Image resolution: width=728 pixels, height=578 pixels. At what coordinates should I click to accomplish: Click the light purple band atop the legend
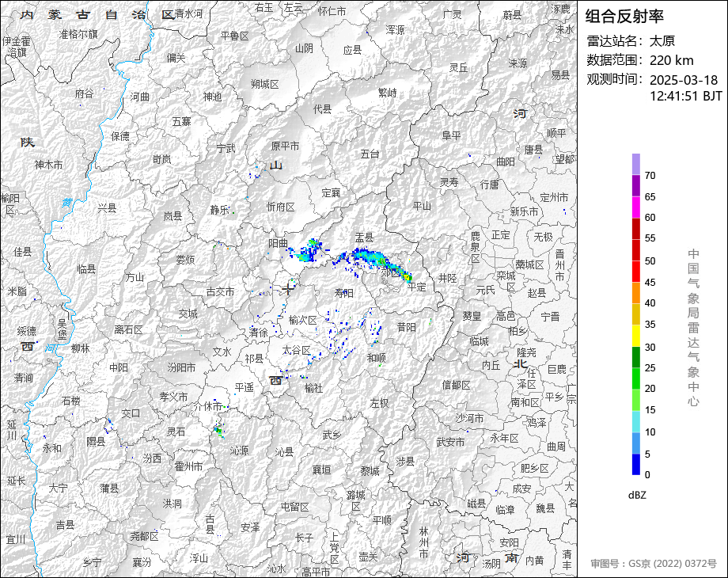(636, 164)
